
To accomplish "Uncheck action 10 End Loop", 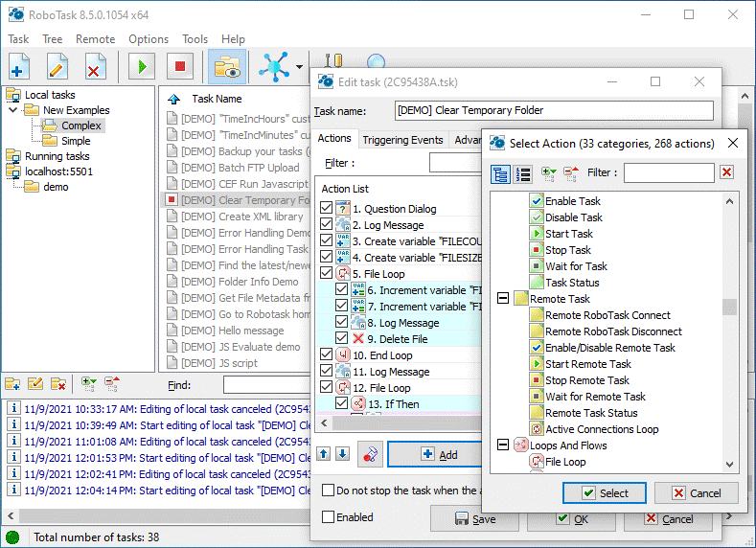I will 326,354.
